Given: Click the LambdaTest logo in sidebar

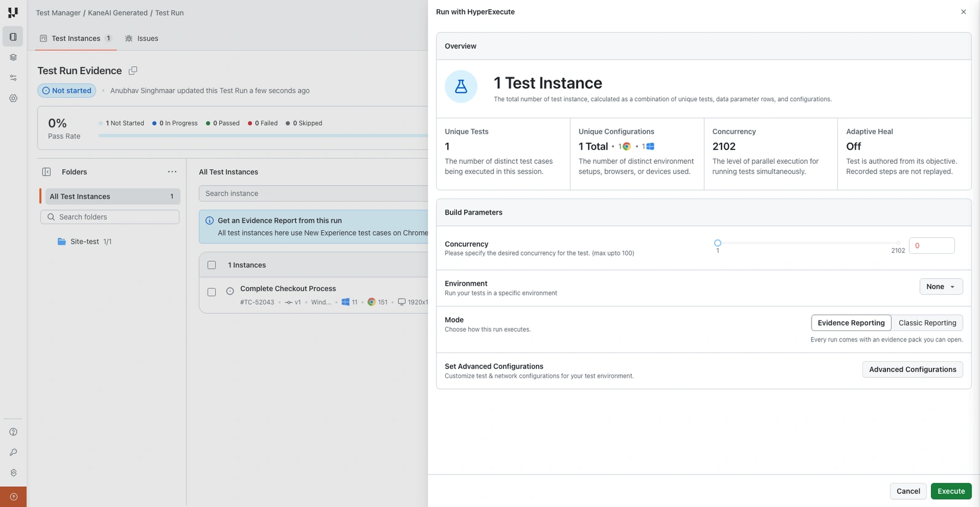Looking at the screenshot, I should point(13,12).
